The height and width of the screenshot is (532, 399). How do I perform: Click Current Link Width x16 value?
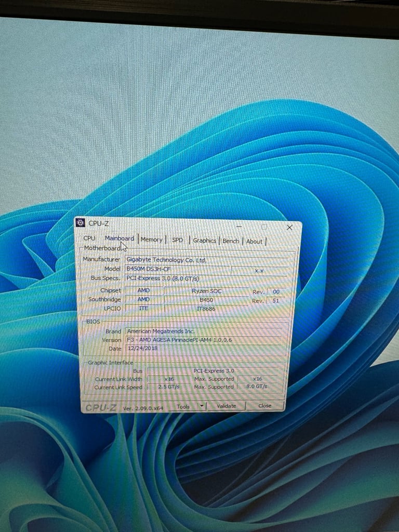point(169,379)
